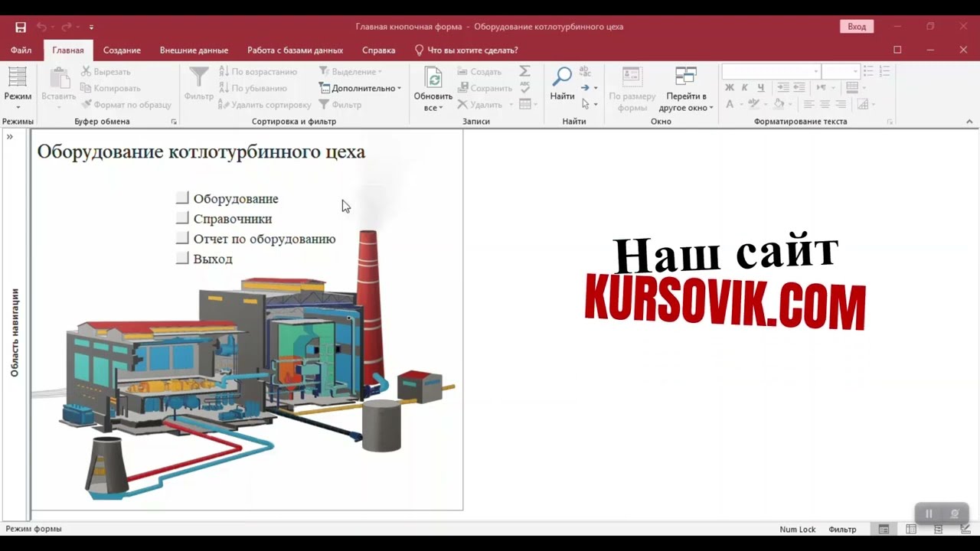
Task: Toggle bold with the Ж button
Action: pyautogui.click(x=730, y=88)
